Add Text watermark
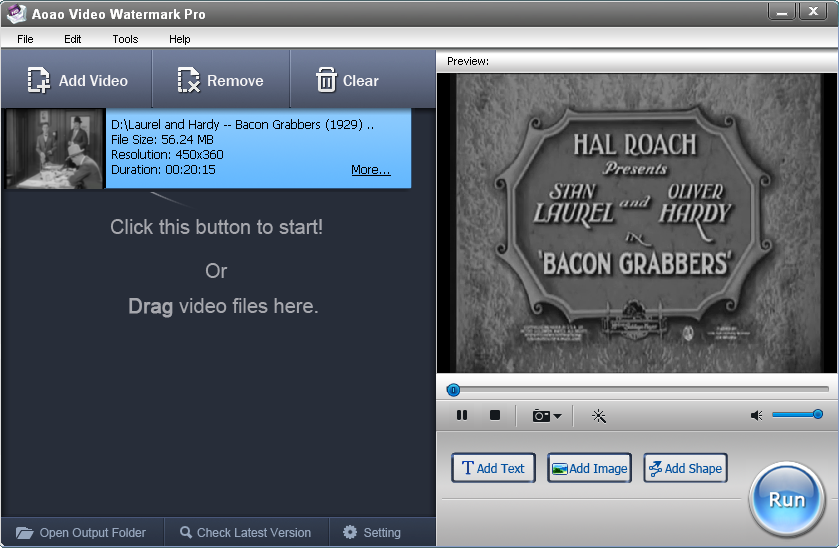The width and height of the screenshot is (839, 548). [493, 468]
